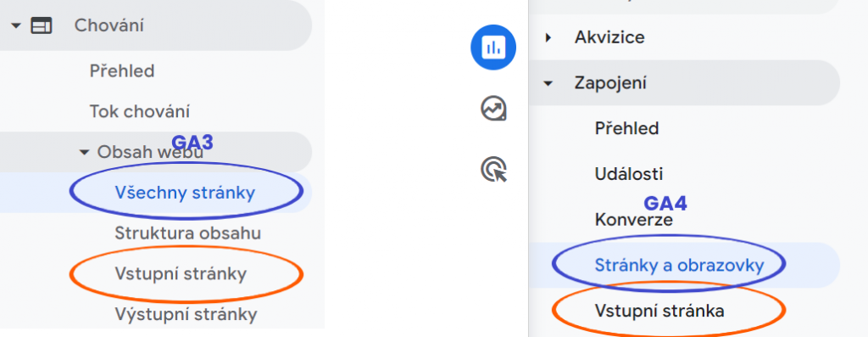Open Vstupní stránka under Zapojení

point(659,311)
